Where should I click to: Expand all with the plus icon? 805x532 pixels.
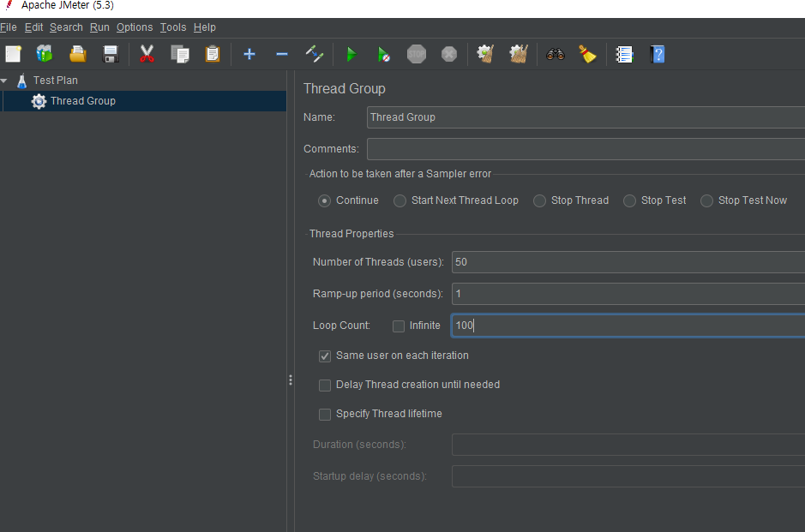(249, 54)
